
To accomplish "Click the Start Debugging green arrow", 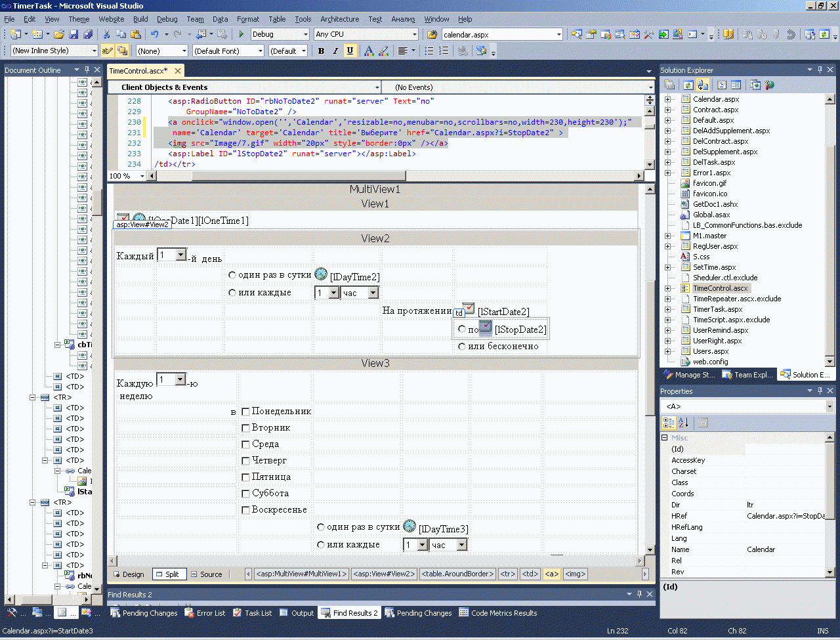I will [x=241, y=34].
